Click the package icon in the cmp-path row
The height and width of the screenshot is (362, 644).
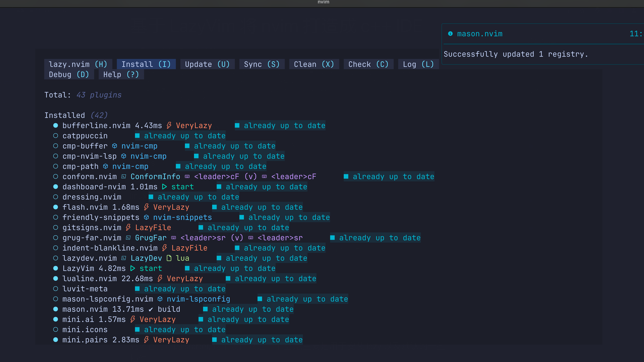(106, 166)
